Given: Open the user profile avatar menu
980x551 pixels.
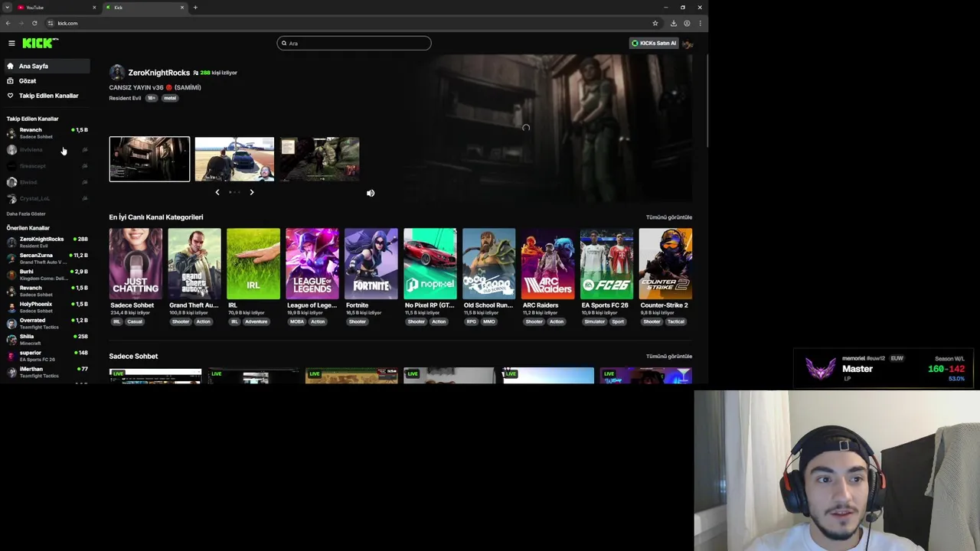Looking at the screenshot, I should [x=688, y=44].
